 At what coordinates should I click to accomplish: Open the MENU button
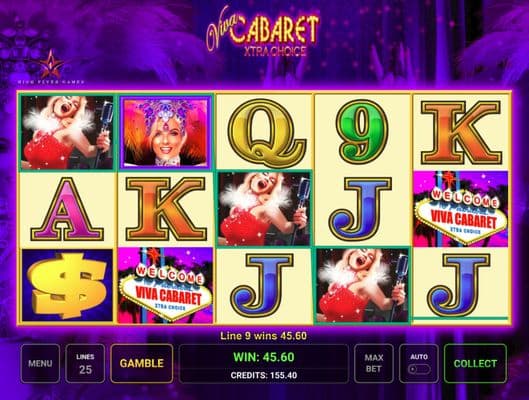coord(40,363)
